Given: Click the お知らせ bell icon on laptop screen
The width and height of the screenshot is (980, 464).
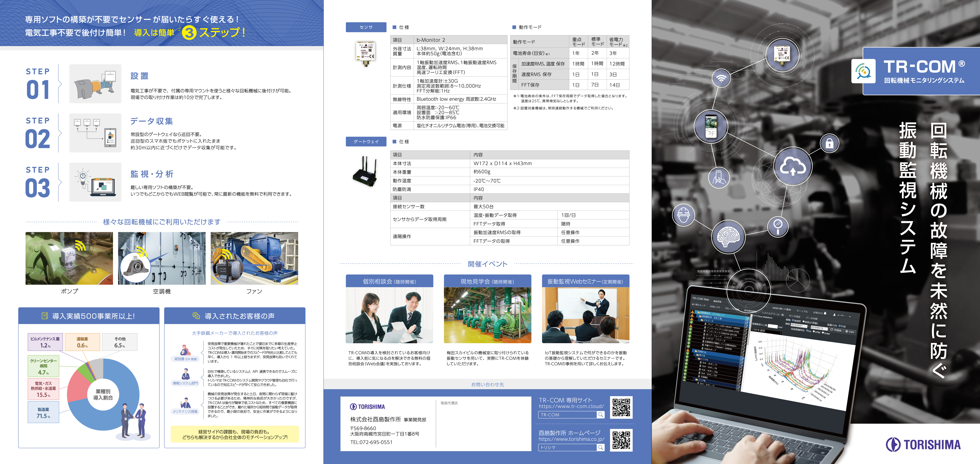Looking at the screenshot, I should pos(825,313).
